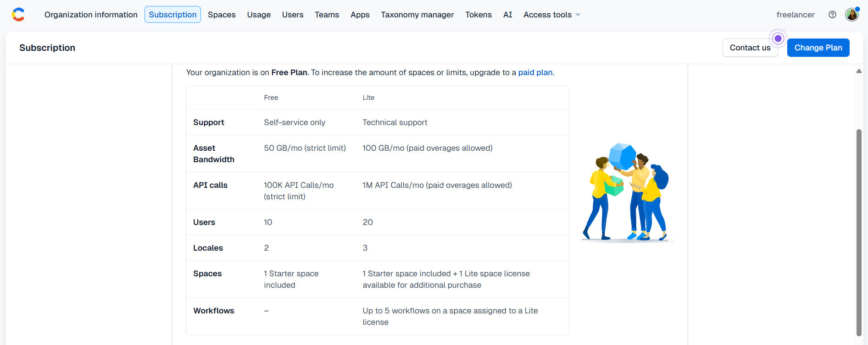This screenshot has width=868, height=345.
Task: Open the Teams tab
Action: pos(327,15)
